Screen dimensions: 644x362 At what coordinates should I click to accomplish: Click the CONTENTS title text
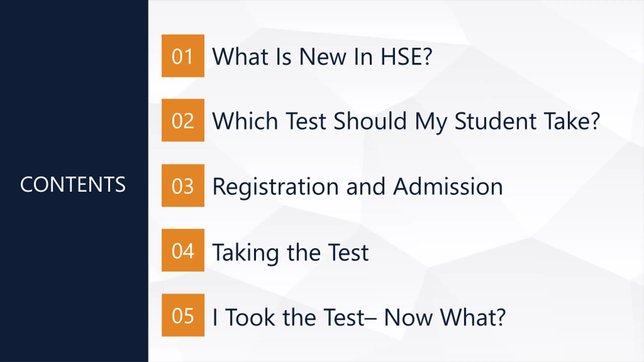tap(73, 185)
